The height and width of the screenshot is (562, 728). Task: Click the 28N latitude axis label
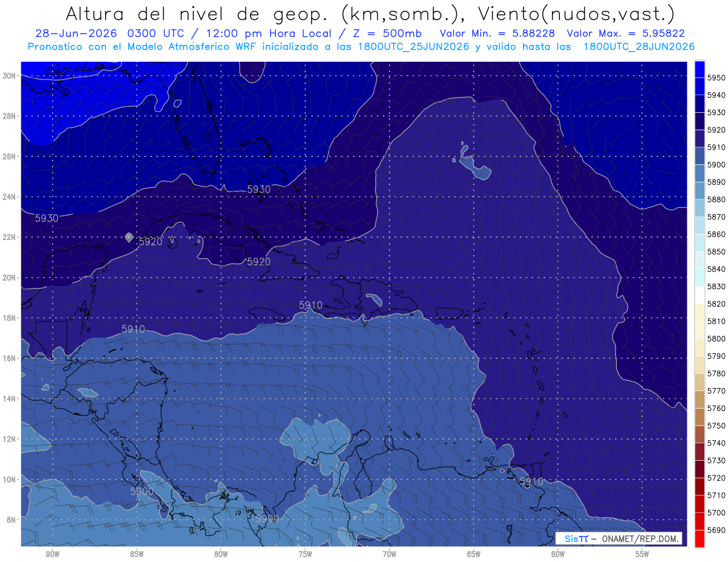9,116
